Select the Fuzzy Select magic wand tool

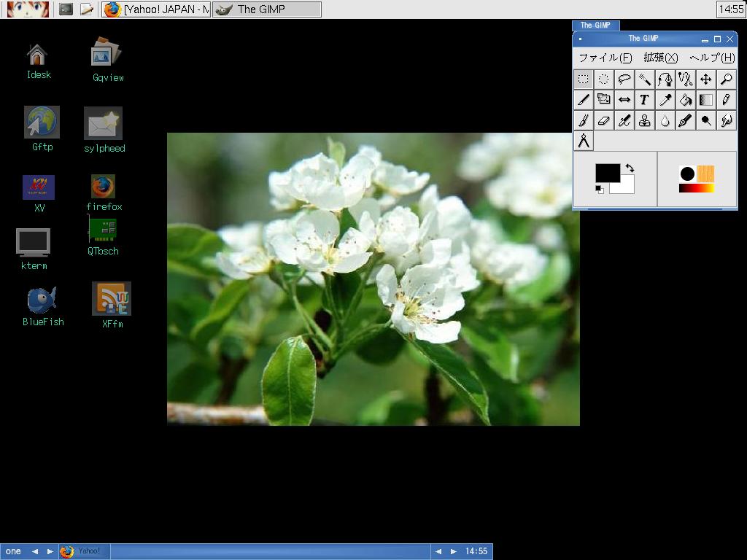click(644, 79)
